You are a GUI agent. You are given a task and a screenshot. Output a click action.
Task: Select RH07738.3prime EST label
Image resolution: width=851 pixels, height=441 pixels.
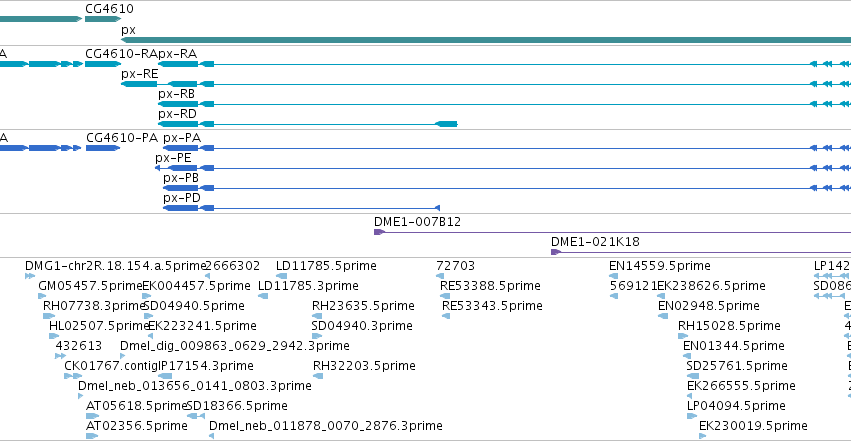point(94,306)
